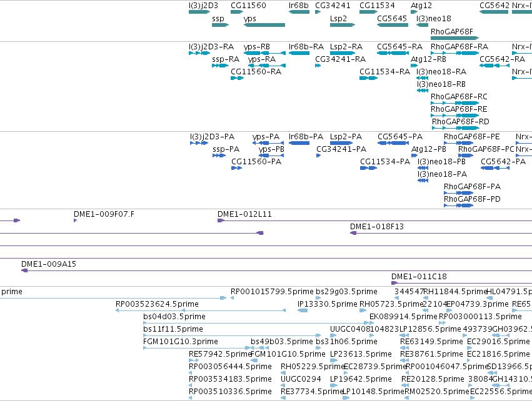Click the bs04d03.5prime EST label
Screen dimensions: 532x401
[x=174, y=317]
